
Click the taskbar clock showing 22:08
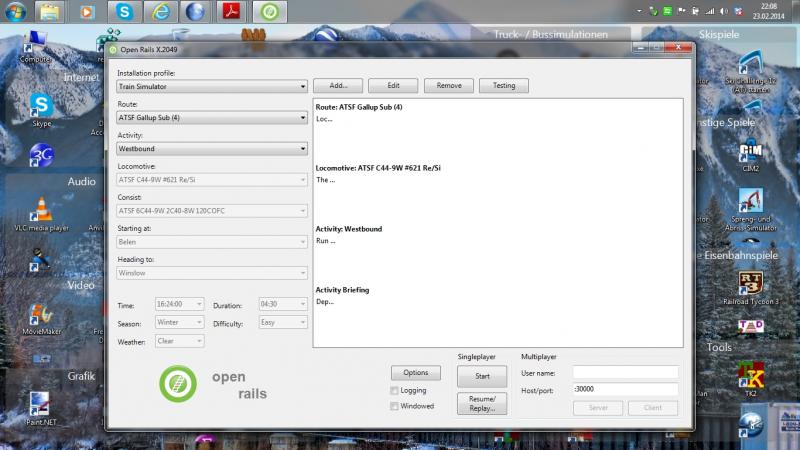768,11
